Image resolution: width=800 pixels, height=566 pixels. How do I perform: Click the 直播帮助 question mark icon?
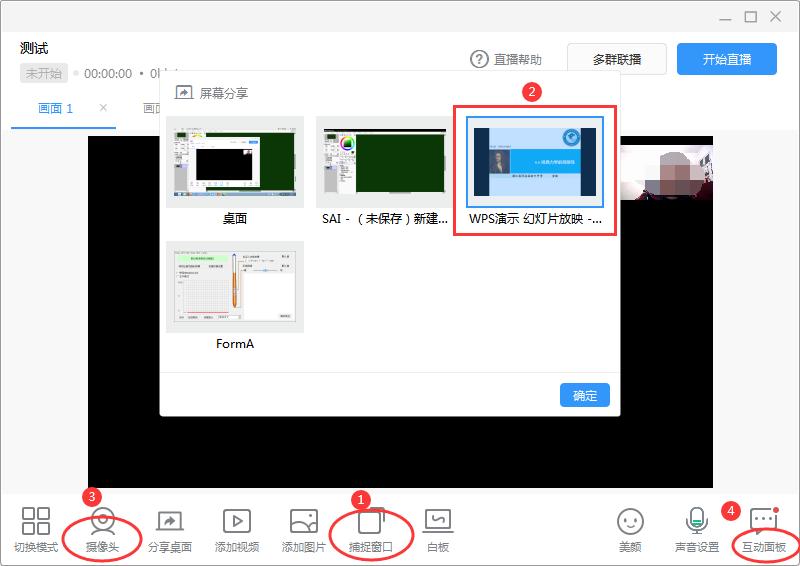coord(479,59)
